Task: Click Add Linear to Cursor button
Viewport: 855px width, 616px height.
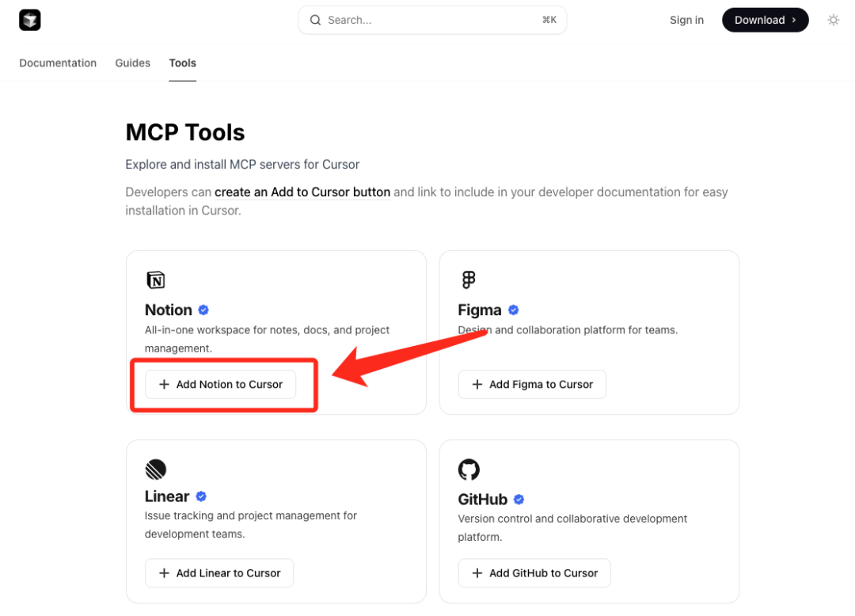Action: click(219, 573)
